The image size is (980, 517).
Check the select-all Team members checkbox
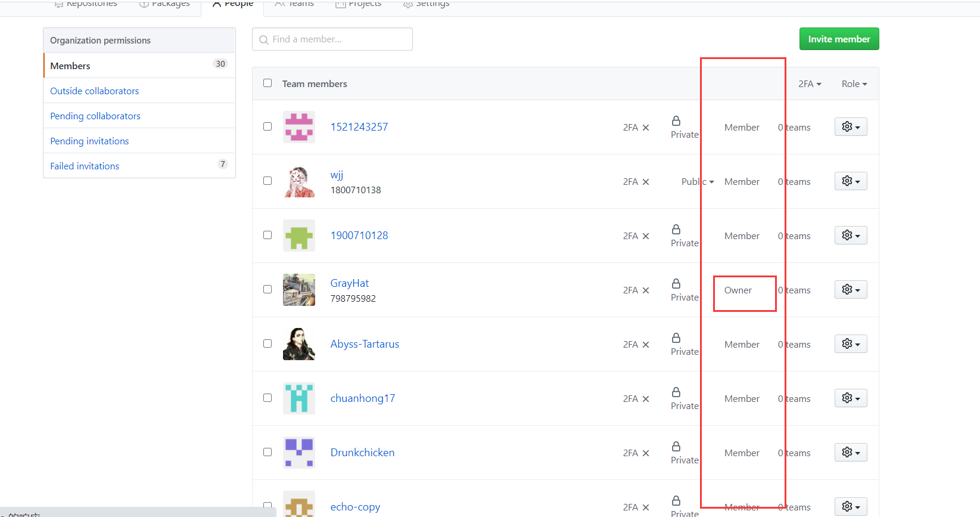[267, 83]
